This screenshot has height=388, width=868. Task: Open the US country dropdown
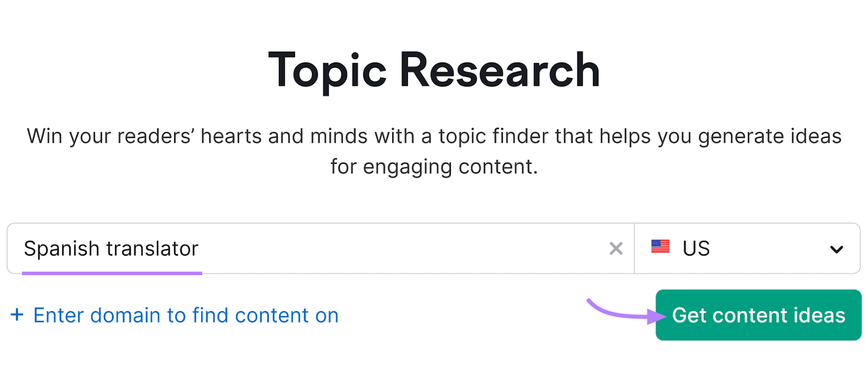[749, 249]
